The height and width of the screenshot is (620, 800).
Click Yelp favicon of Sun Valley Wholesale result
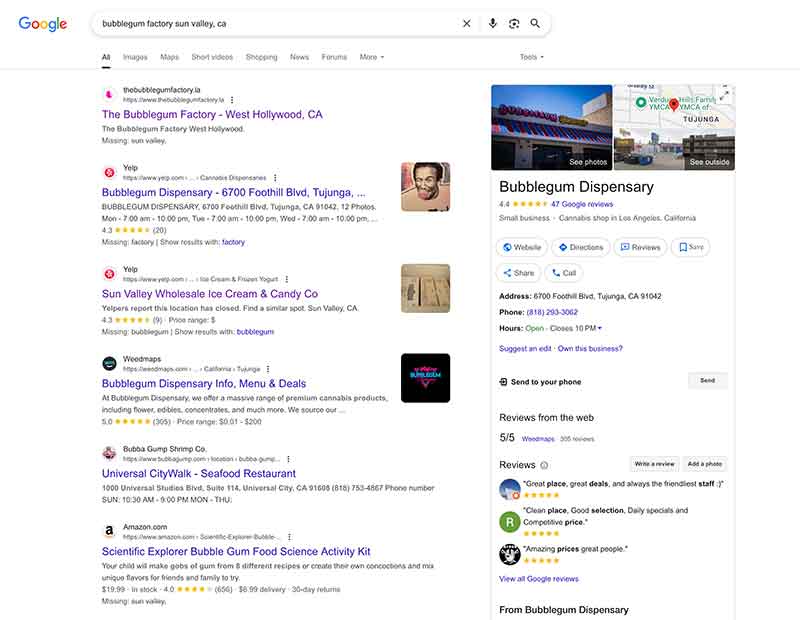coord(109,274)
